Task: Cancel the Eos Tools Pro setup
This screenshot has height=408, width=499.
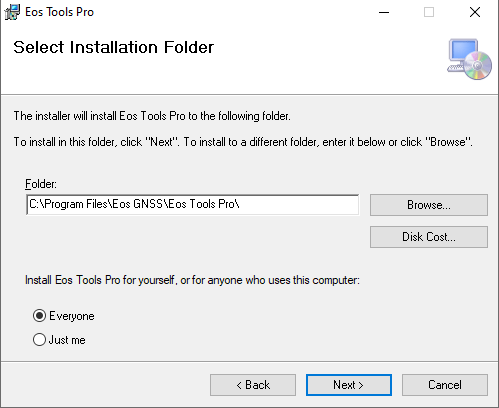Action: [x=445, y=385]
